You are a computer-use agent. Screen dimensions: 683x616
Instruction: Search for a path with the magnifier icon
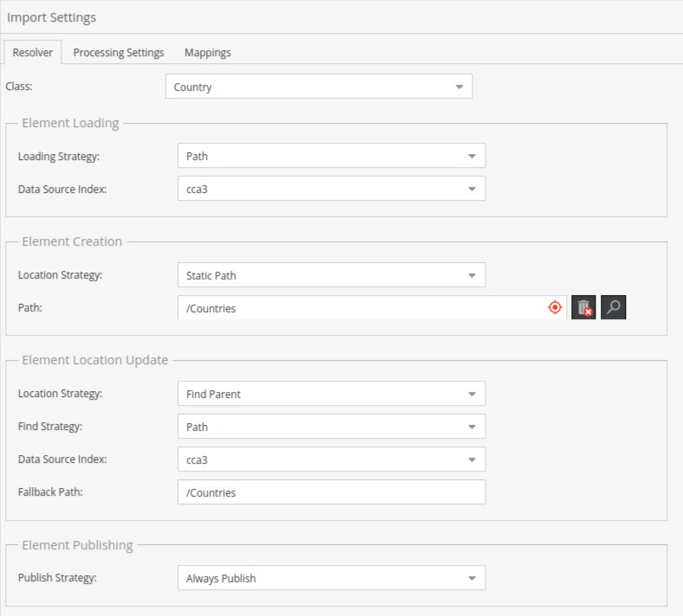[613, 308]
